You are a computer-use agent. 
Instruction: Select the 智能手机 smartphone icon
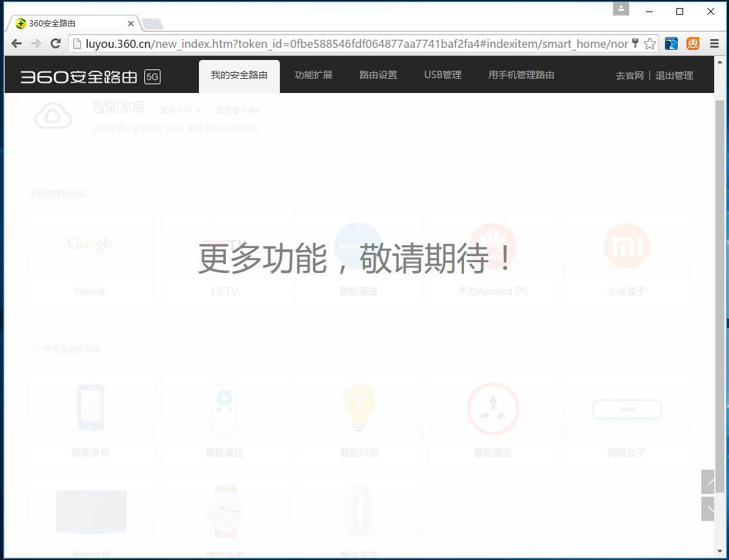[x=90, y=408]
